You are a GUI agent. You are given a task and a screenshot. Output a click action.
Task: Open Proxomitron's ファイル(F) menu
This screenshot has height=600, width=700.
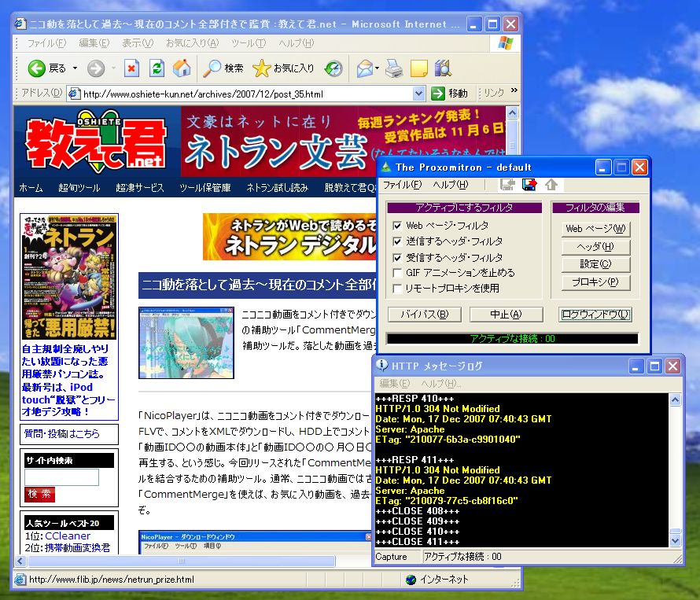tap(402, 185)
